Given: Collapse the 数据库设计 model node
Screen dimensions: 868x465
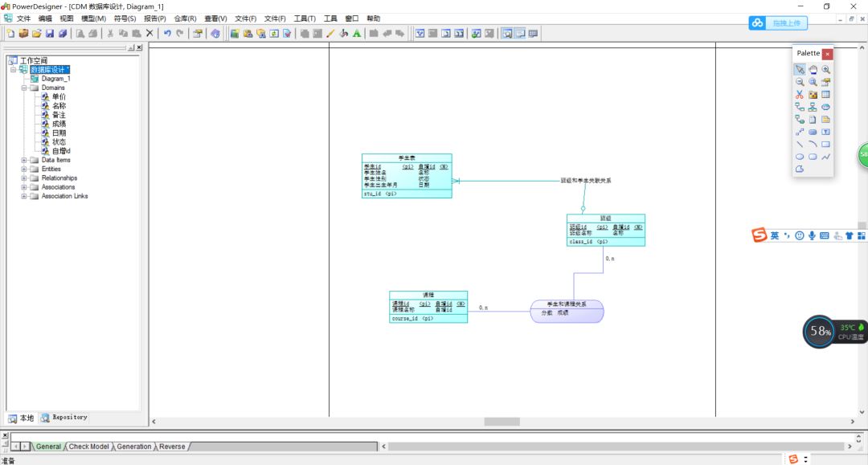Looking at the screenshot, I should tap(14, 70).
